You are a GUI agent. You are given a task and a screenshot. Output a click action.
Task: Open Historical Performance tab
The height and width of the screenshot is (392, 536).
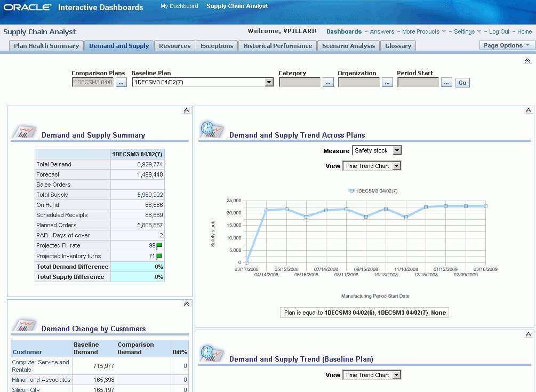[277, 46]
